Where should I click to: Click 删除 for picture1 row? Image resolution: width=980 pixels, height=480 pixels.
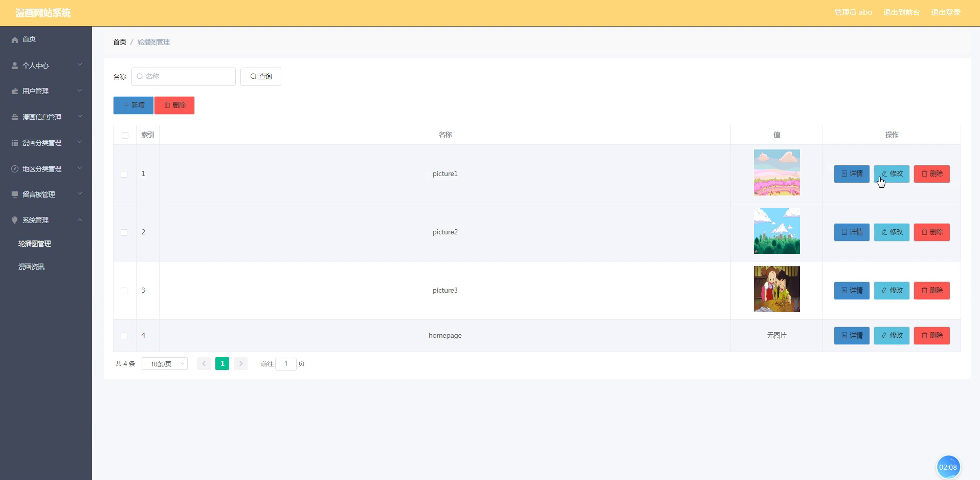932,174
